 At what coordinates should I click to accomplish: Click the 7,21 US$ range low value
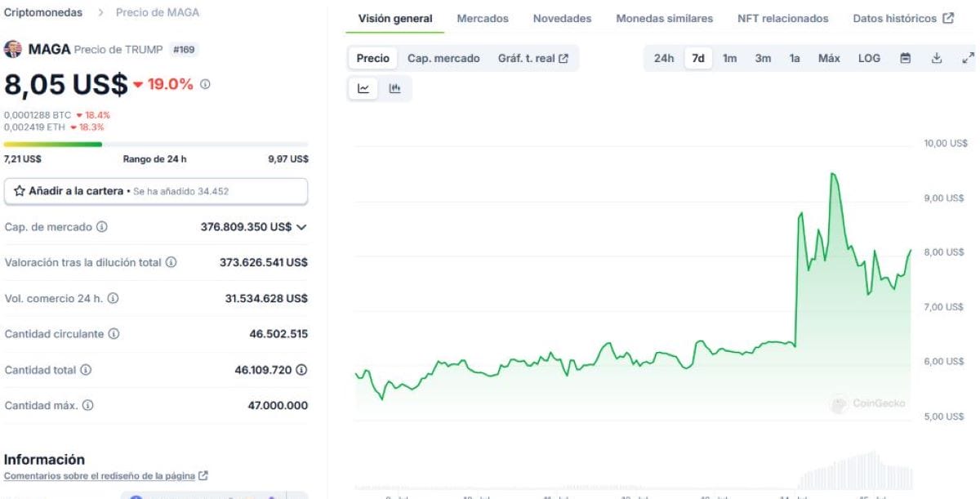(22, 159)
